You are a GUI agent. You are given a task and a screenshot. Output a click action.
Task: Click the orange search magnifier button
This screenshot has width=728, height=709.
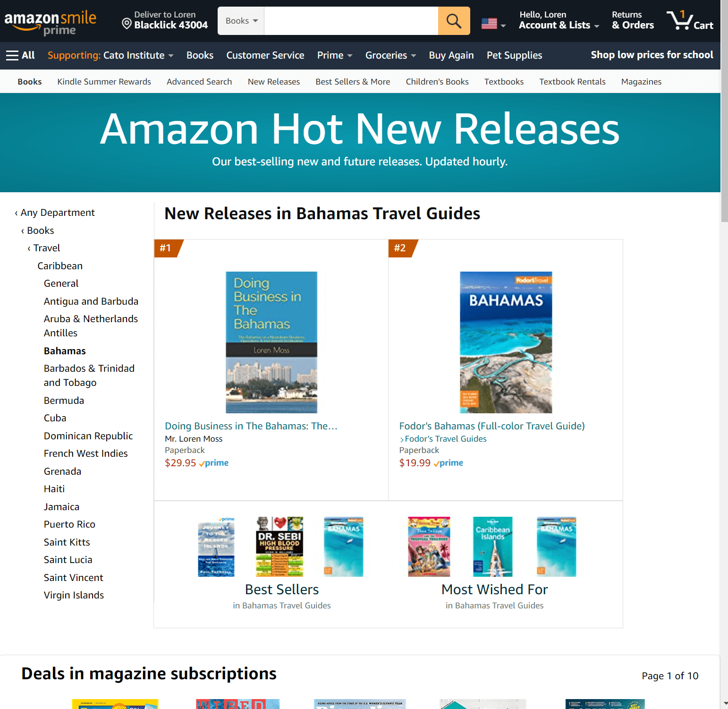pos(454,21)
